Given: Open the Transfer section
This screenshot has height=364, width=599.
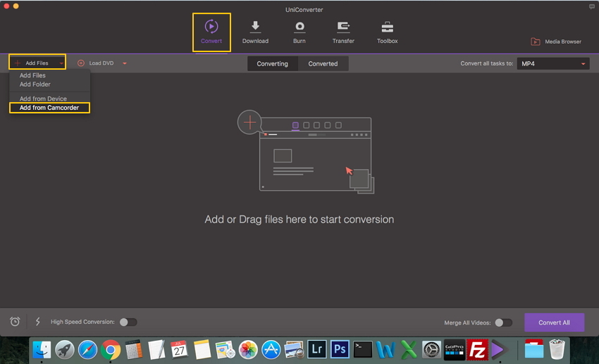Looking at the screenshot, I should point(343,32).
